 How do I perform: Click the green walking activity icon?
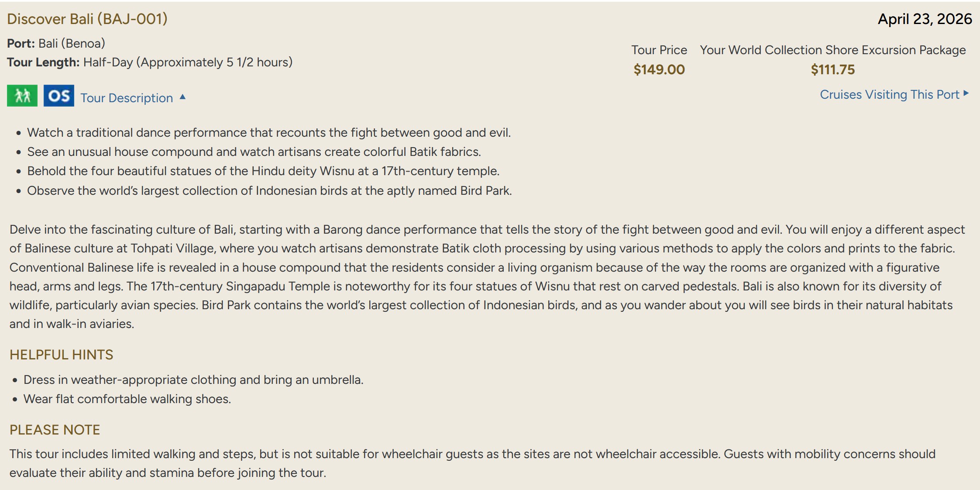pyautogui.click(x=22, y=96)
